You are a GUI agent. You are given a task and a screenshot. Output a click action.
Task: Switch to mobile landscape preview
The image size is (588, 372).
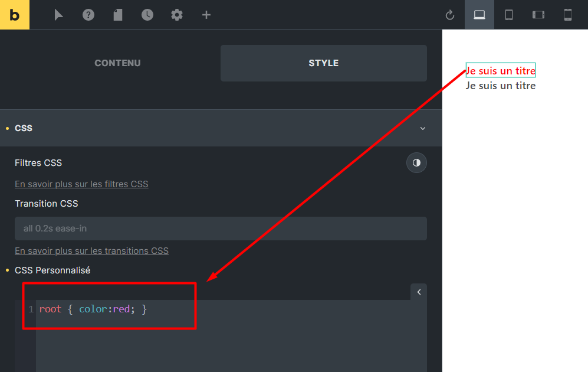pyautogui.click(x=538, y=15)
